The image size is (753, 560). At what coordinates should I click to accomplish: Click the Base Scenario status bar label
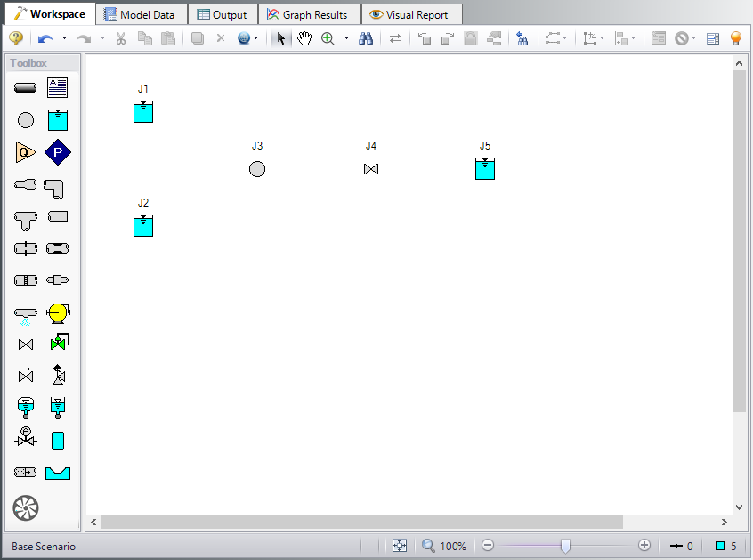44,546
